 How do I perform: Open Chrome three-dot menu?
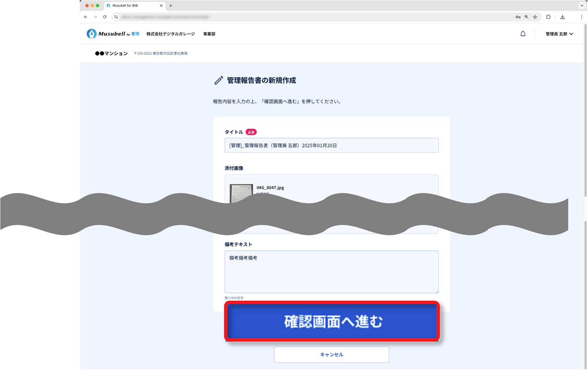(x=581, y=17)
